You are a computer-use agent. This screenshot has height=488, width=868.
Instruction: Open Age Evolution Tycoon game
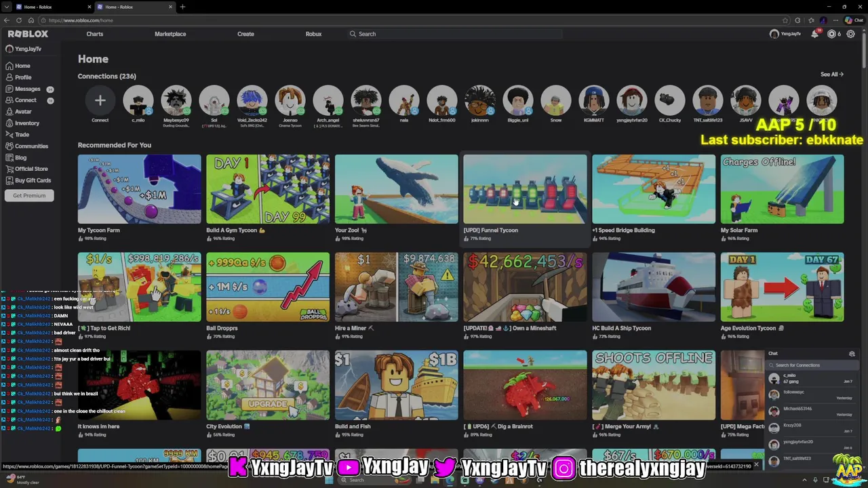click(782, 287)
